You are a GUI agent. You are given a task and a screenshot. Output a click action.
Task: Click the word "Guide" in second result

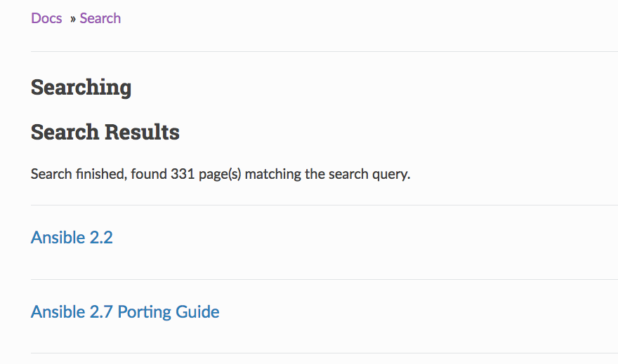(x=199, y=311)
